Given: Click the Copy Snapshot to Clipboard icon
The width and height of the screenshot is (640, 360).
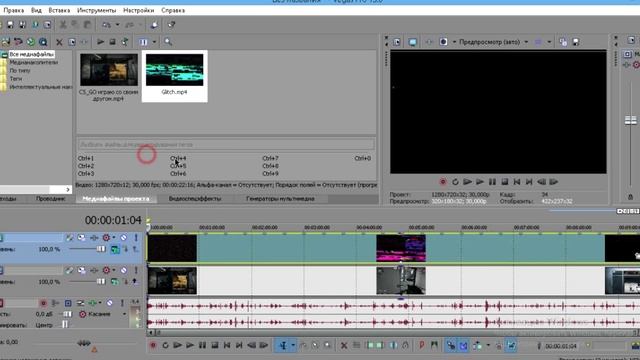Looking at the screenshot, I should click(x=563, y=42).
